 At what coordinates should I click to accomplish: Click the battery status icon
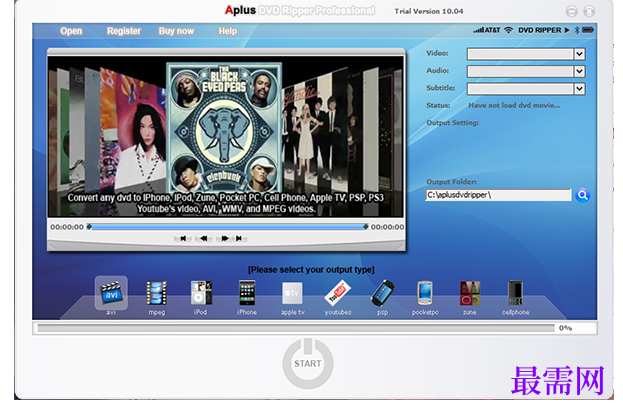click(588, 30)
